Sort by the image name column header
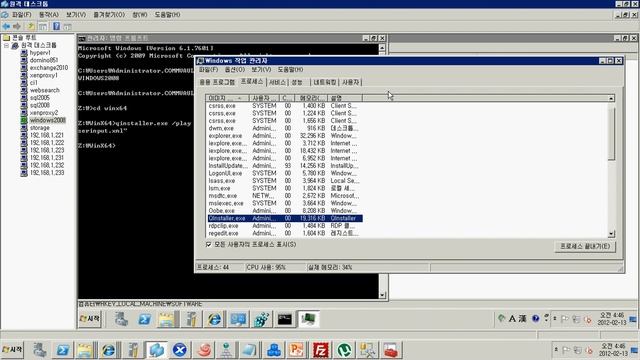The width and height of the screenshot is (640, 360). tap(227, 98)
